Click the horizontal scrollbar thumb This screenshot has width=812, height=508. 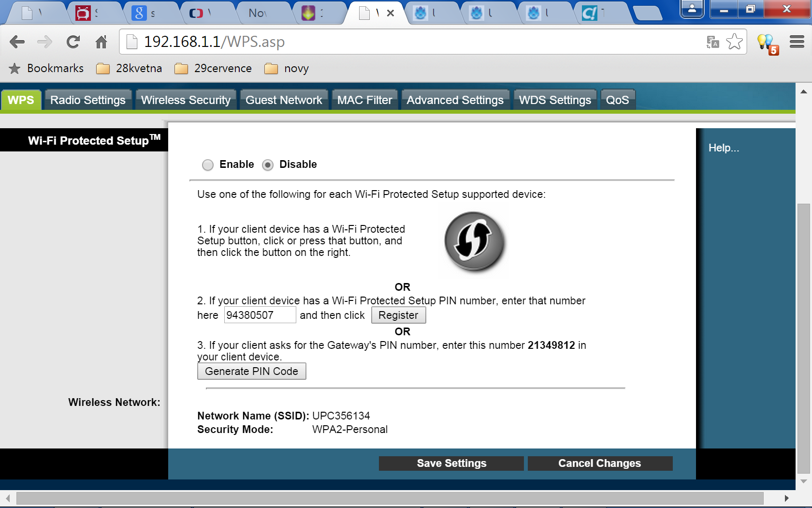point(390,498)
